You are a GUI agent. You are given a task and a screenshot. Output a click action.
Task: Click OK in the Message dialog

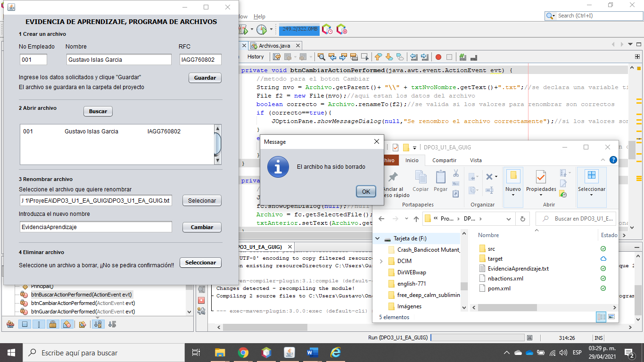pos(366,191)
